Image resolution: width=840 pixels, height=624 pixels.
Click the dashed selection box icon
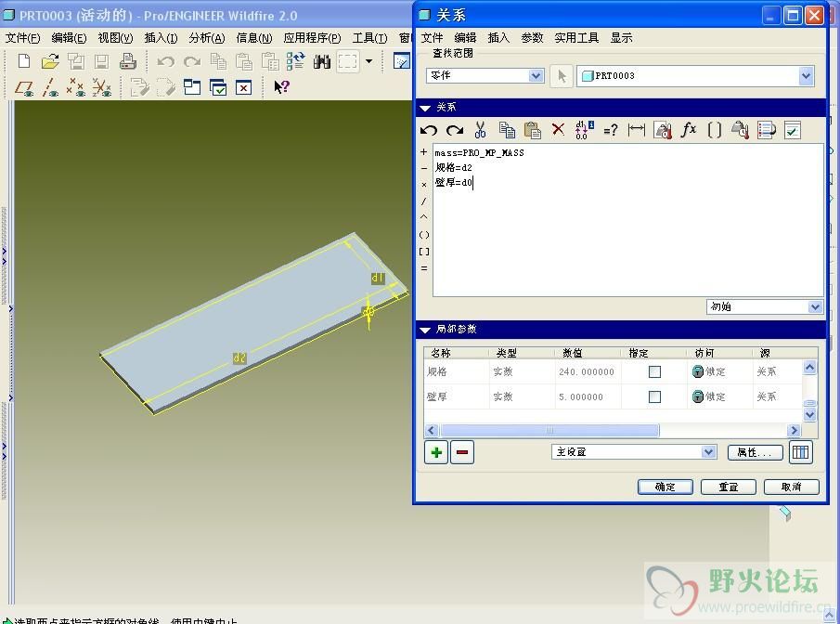pyautogui.click(x=347, y=61)
